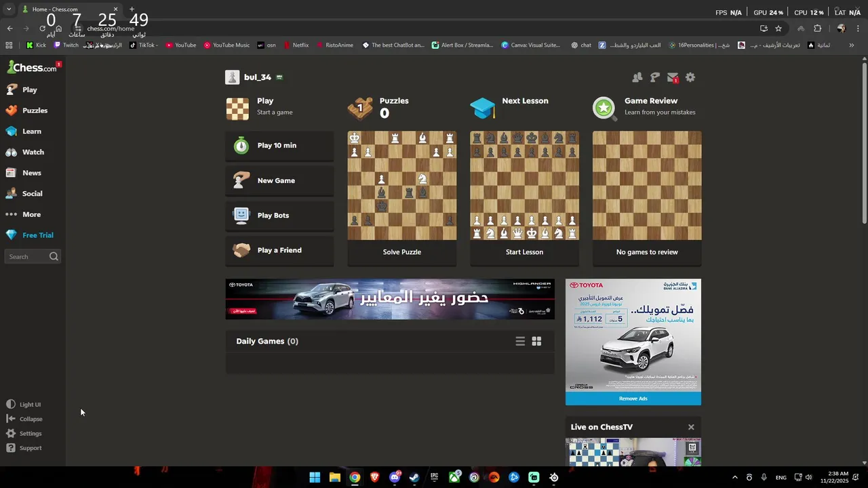Screen dimensions: 868x488
Task: Open Canva: Visual Suite bookmark
Action: click(x=531, y=45)
